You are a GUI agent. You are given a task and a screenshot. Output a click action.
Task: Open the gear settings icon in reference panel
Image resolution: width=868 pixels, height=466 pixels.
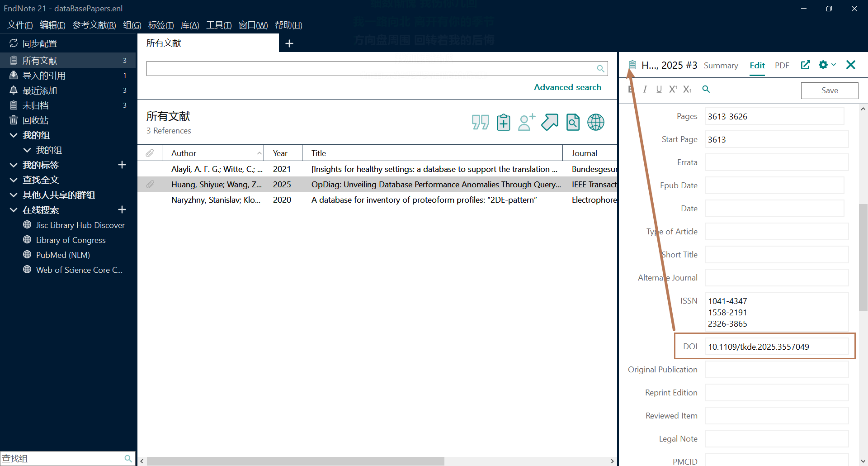(823, 65)
